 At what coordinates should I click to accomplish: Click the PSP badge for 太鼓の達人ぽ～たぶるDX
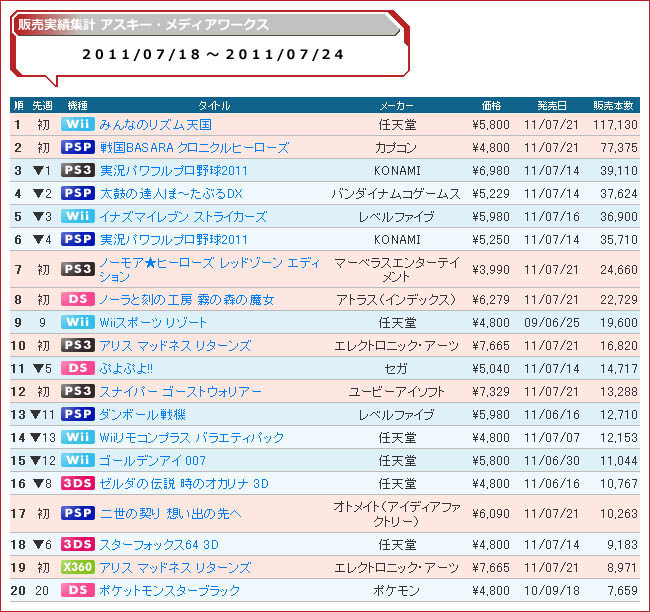(78, 193)
